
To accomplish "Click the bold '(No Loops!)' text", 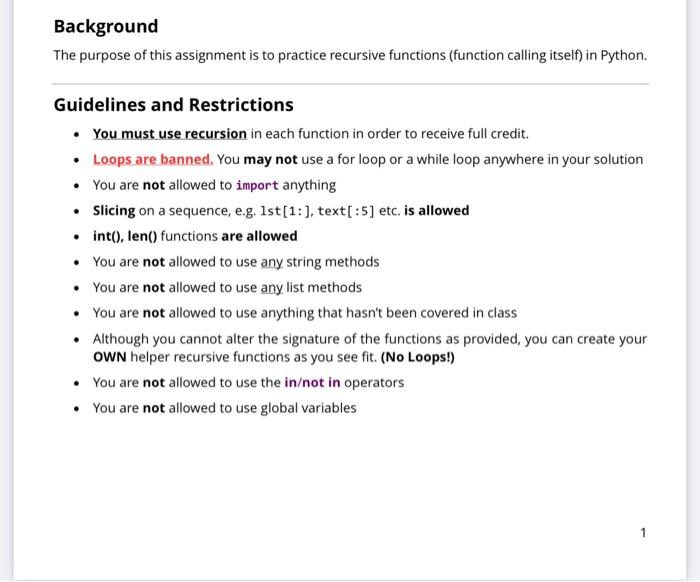I will pos(417,357).
